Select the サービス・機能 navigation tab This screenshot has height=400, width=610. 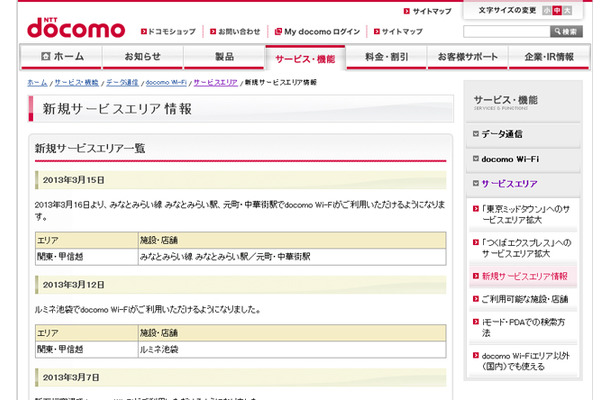[305, 58]
